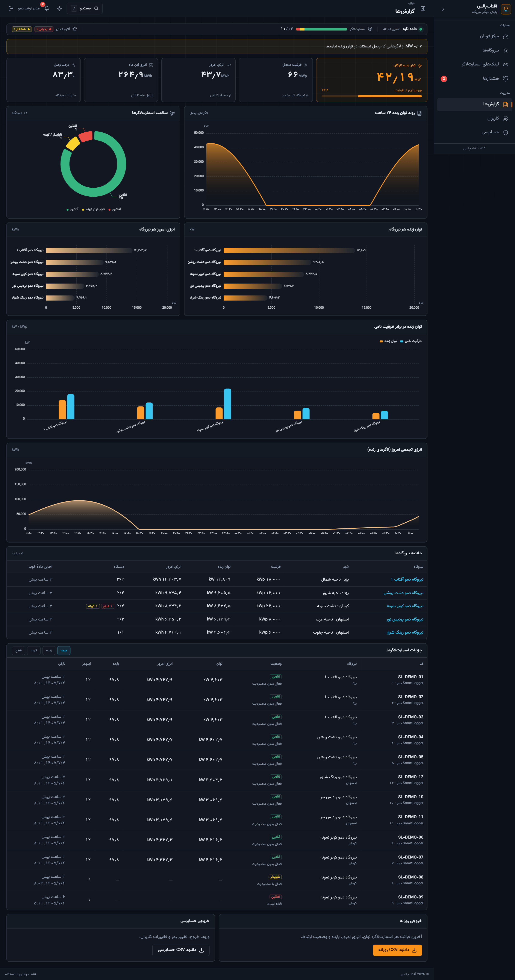This screenshot has height=980, width=515.
Task: Select the قطع filter chip
Action: [18, 650]
